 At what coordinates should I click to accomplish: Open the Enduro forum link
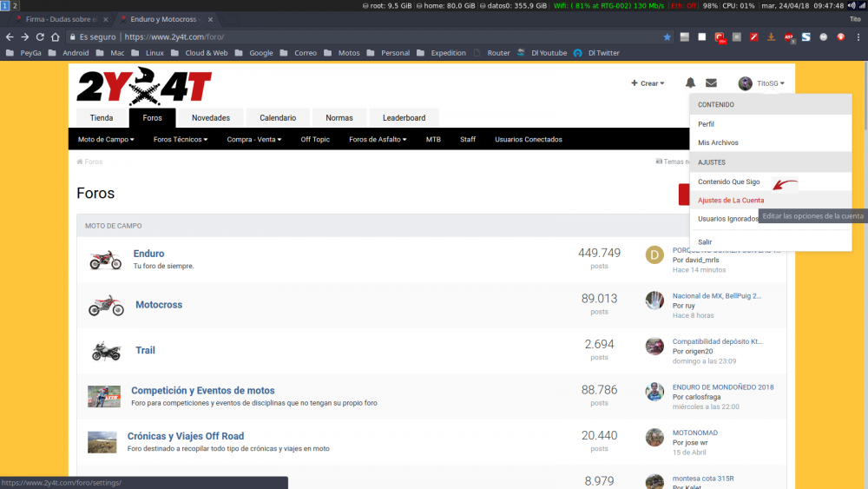[149, 254]
